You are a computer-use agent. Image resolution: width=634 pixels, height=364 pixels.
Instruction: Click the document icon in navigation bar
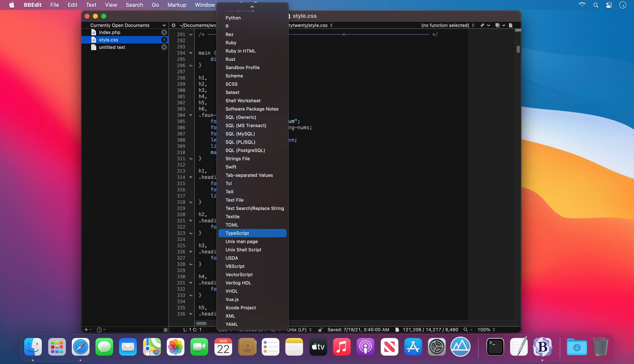[x=511, y=25]
